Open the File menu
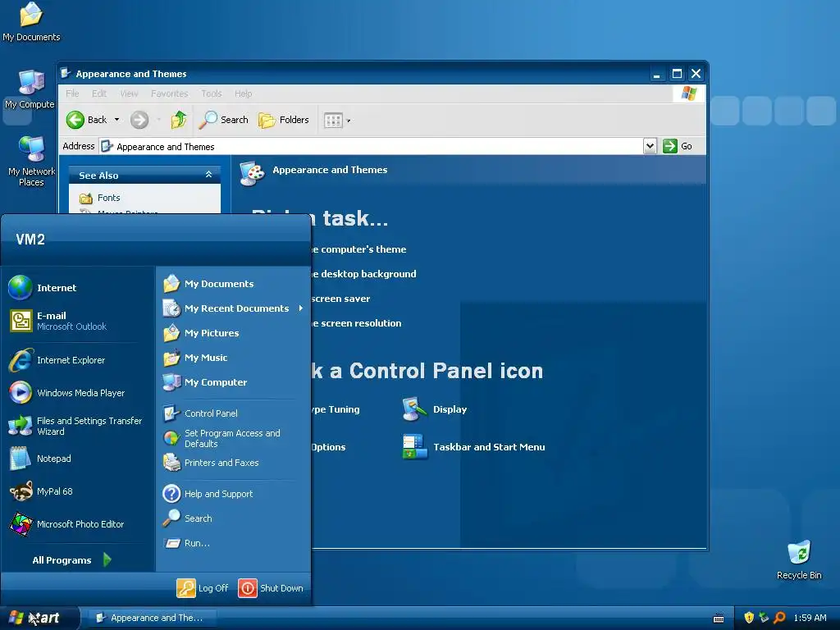Viewport: 840px width, 630px height. click(72, 94)
